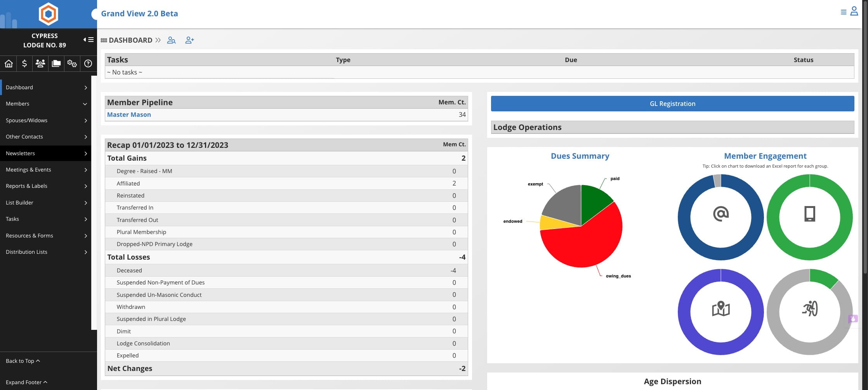The image size is (868, 390).
Task: Click the GL Registration button
Action: coord(672,104)
